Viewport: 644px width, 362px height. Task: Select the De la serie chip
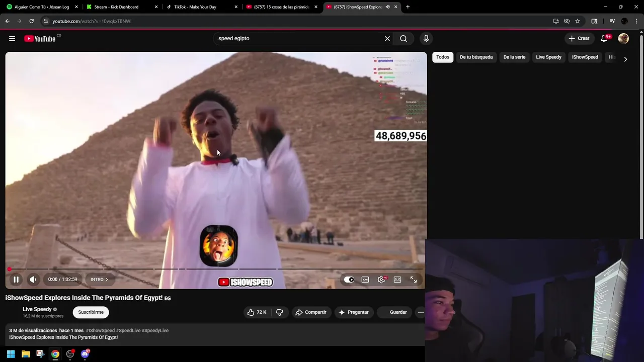point(514,57)
